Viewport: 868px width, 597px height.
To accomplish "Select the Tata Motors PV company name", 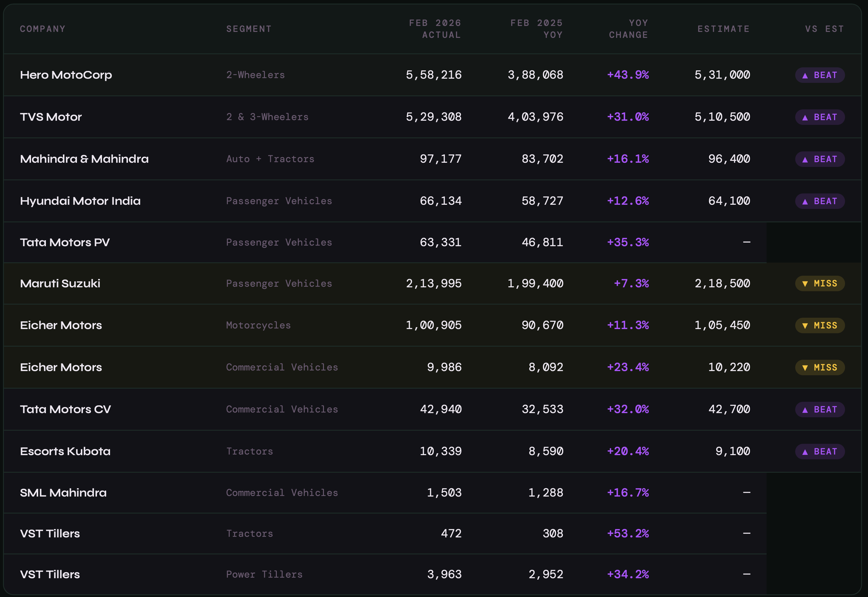I will (x=65, y=242).
